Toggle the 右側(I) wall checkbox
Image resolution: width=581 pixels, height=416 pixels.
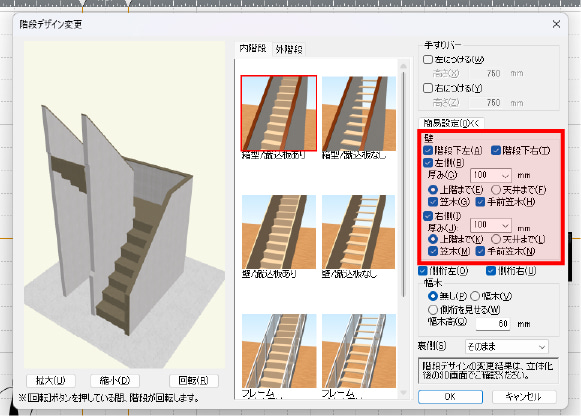point(428,216)
